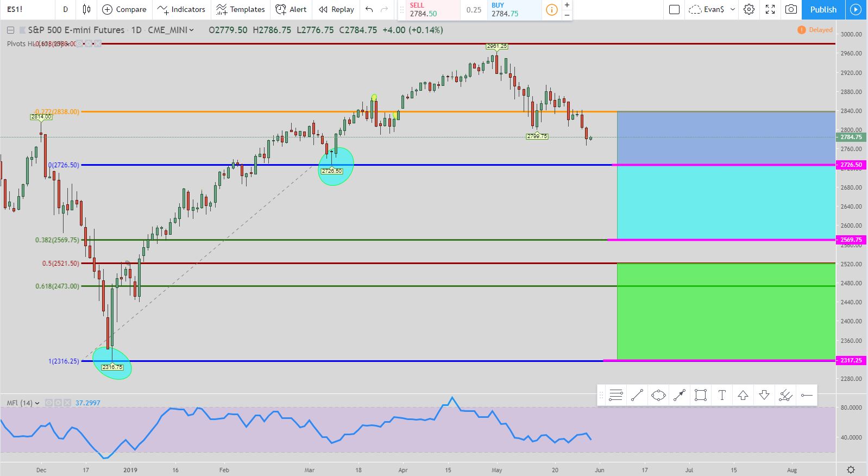The height and width of the screenshot is (476, 868).
Task: Select the 2317.25 magenta price label
Action: point(851,360)
